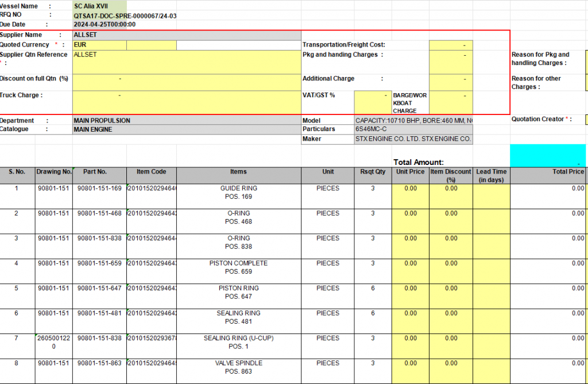Select the VAT/GST % input cell
Viewport: 588px width, 384px height.
372,102
